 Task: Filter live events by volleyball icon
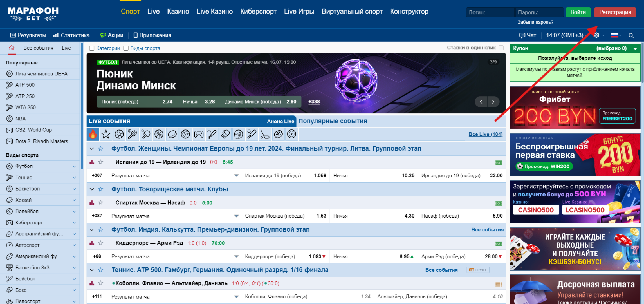(185, 134)
